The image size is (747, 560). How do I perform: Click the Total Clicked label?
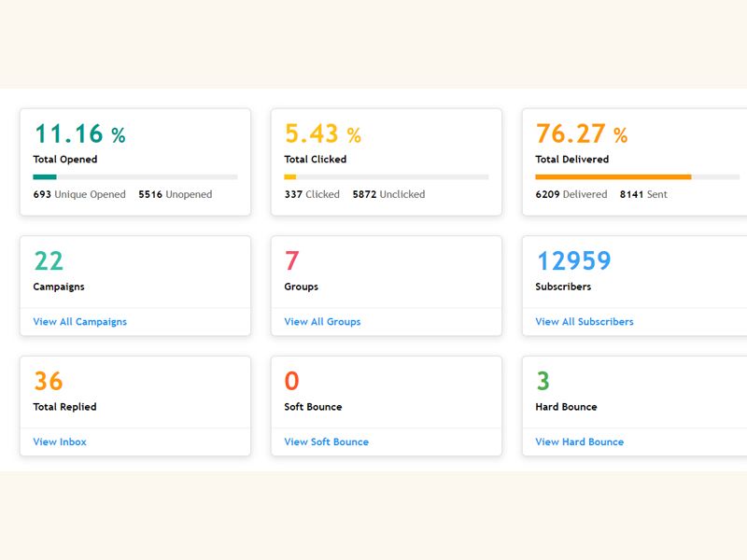click(x=316, y=160)
